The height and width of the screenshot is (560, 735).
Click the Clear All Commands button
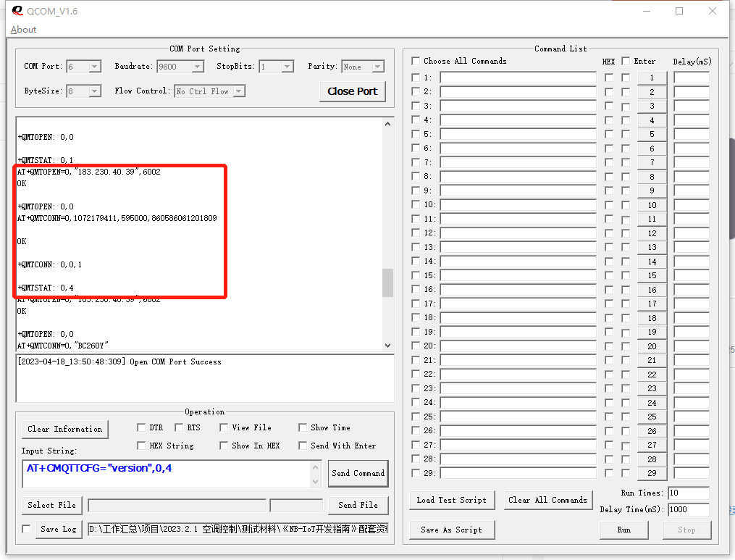[x=547, y=500]
